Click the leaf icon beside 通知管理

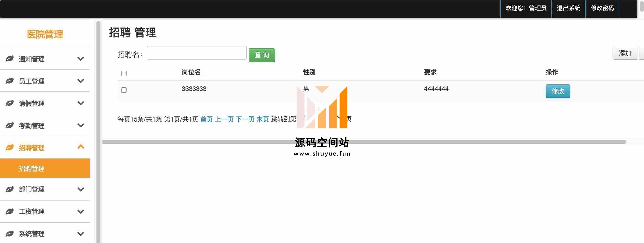10,59
